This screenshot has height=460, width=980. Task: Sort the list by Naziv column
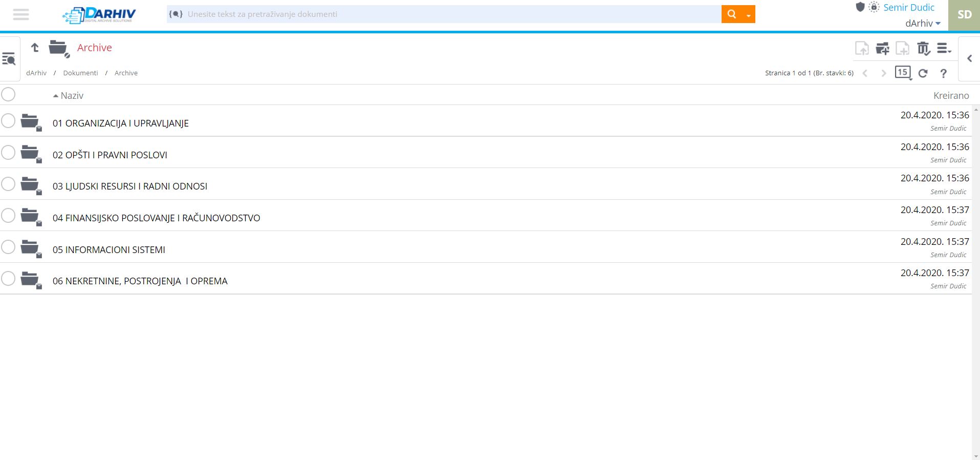click(72, 96)
